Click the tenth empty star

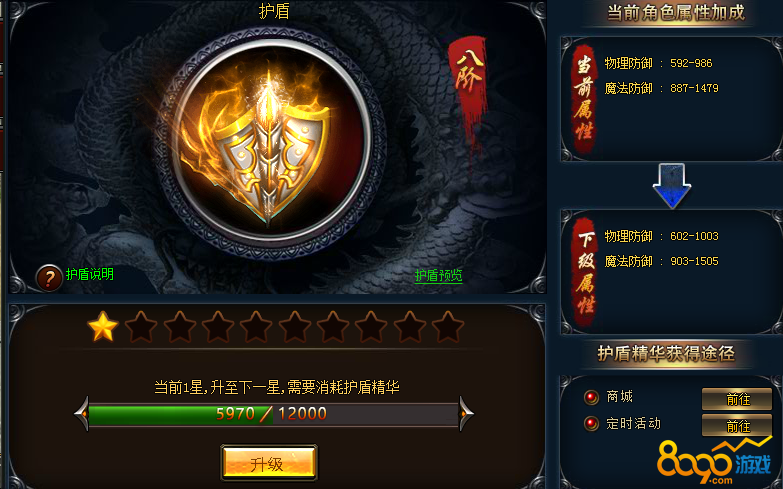pos(448,327)
